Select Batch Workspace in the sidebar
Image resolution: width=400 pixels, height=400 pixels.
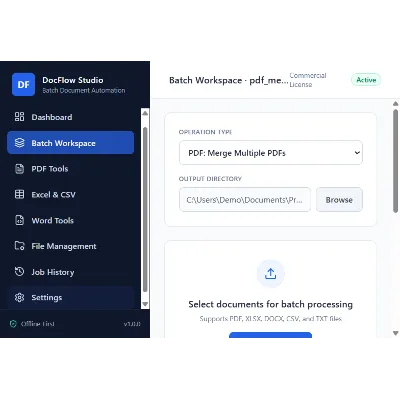[70, 143]
